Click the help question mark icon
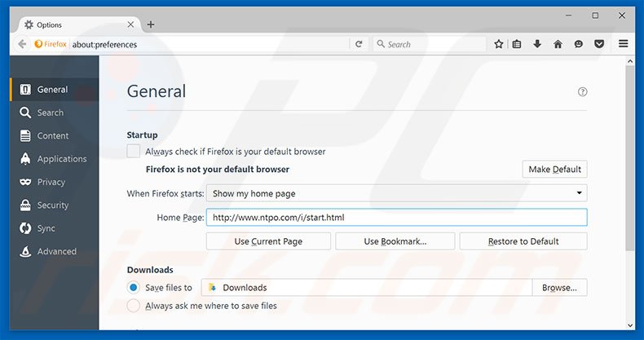Image resolution: width=644 pixels, height=340 pixels. [582, 91]
